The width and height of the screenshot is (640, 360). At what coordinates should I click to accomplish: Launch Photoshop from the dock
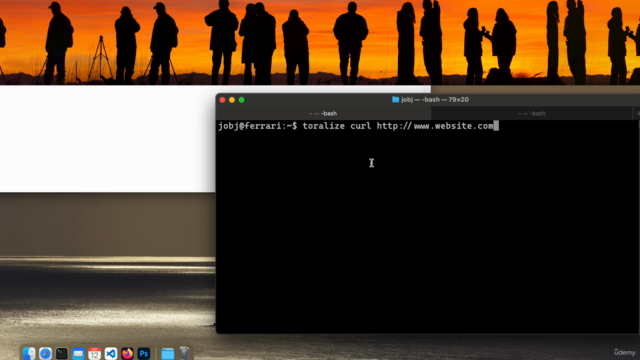click(x=144, y=353)
